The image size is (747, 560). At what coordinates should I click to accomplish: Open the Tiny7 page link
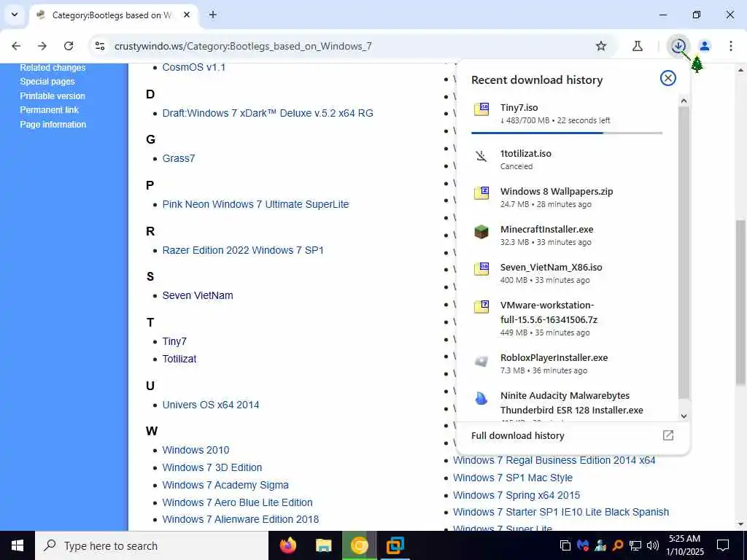pos(174,341)
